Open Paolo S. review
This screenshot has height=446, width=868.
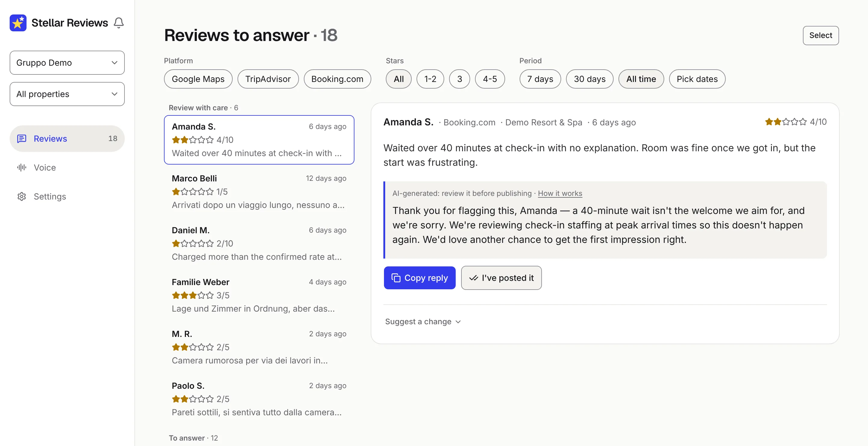(x=259, y=399)
